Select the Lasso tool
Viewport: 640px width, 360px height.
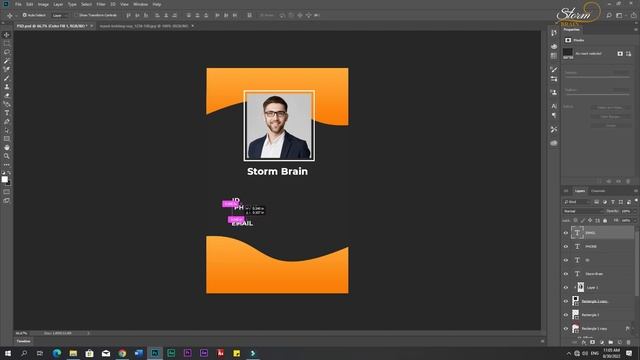pyautogui.click(x=7, y=52)
